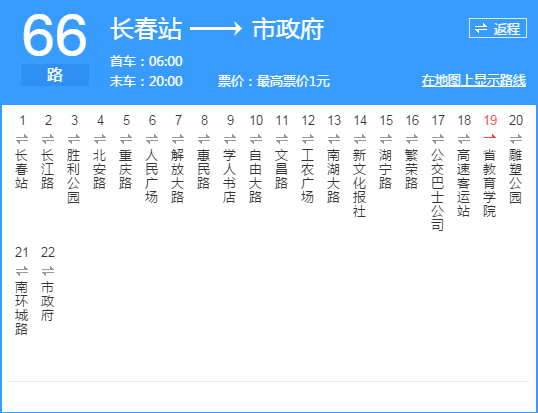Click the transfer arrows icon under stop 16
This screenshot has width=538, height=413.
point(412,139)
